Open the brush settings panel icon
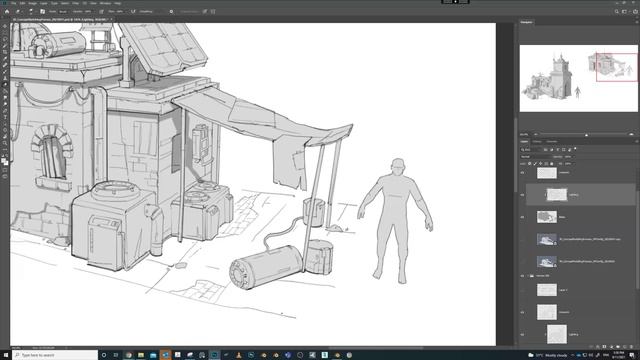Image resolution: width=640 pixels, height=360 pixels. coord(42,11)
